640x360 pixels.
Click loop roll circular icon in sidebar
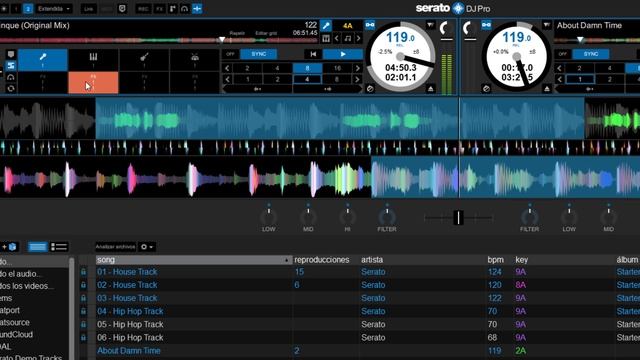coord(11,89)
